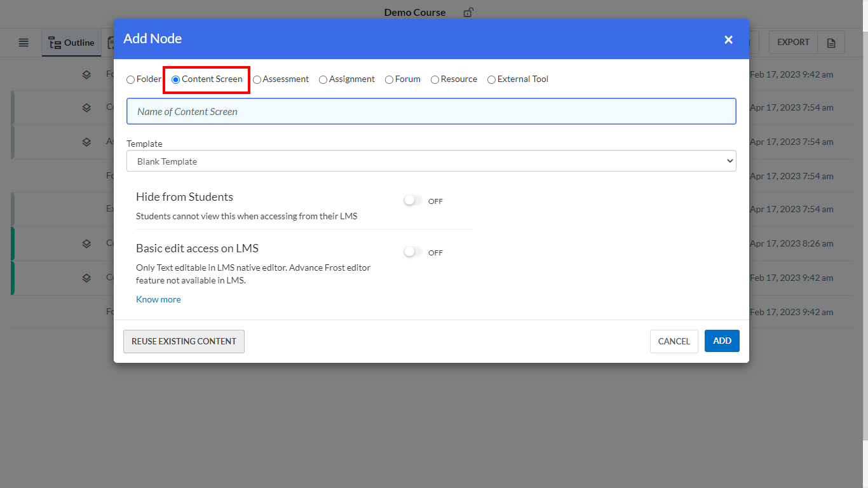This screenshot has height=488, width=868.
Task: Switch to the Outline tab
Action: pos(72,43)
